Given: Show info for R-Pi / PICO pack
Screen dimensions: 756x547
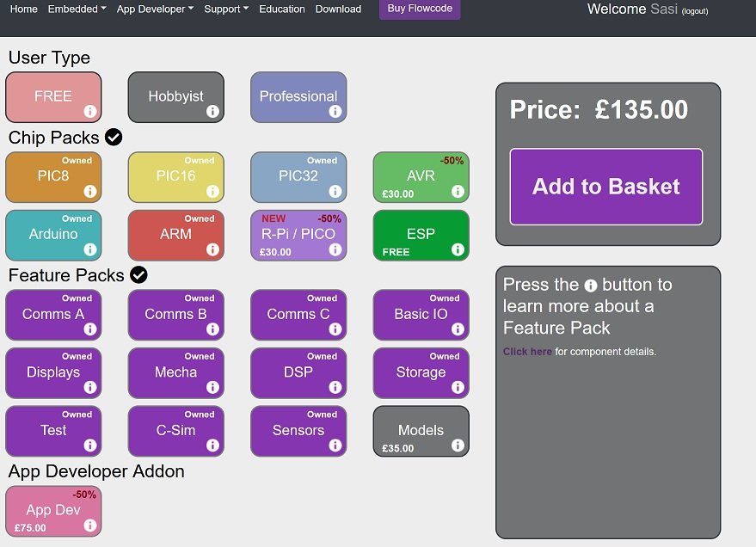Looking at the screenshot, I should tap(335, 250).
